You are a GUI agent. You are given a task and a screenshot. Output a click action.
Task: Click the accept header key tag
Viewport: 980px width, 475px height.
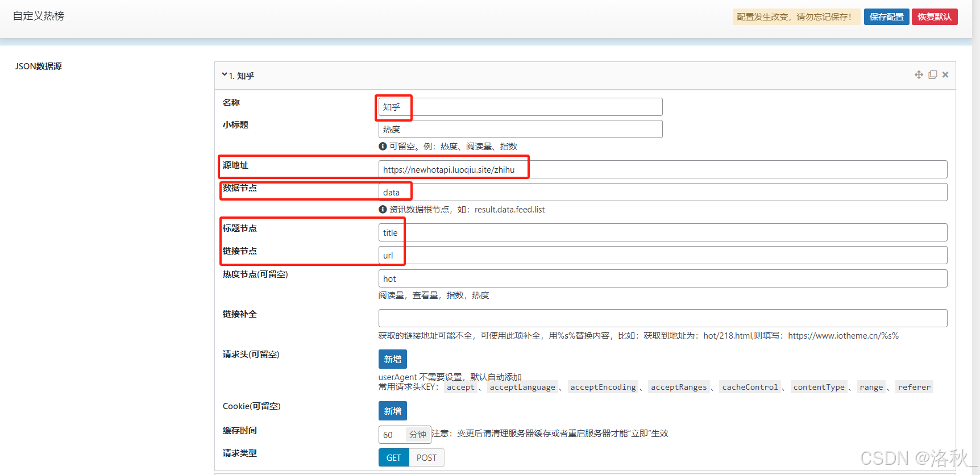460,387
